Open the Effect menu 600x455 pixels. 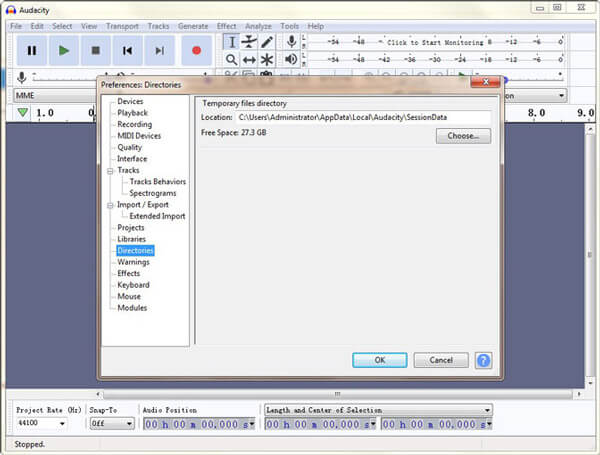[226, 26]
